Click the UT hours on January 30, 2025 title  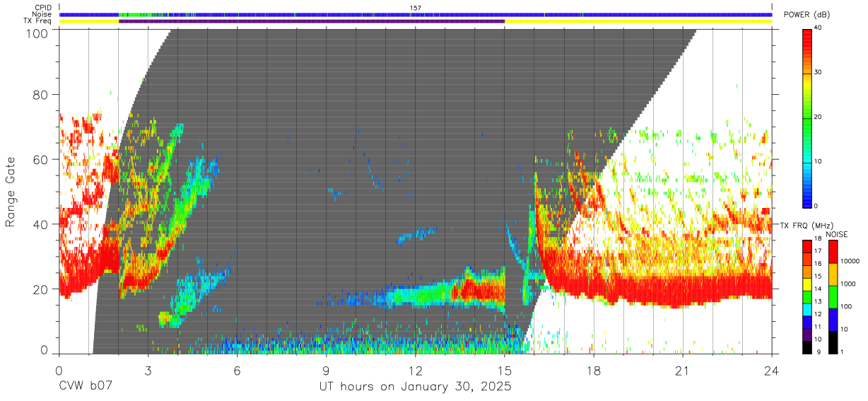[414, 387]
